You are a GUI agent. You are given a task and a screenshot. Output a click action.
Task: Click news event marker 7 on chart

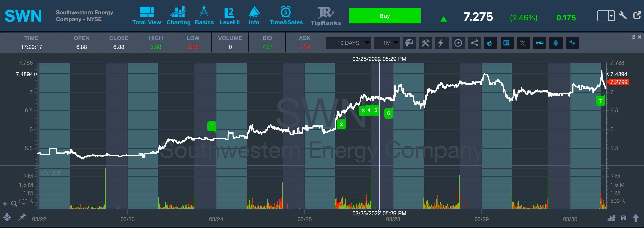(x=600, y=101)
